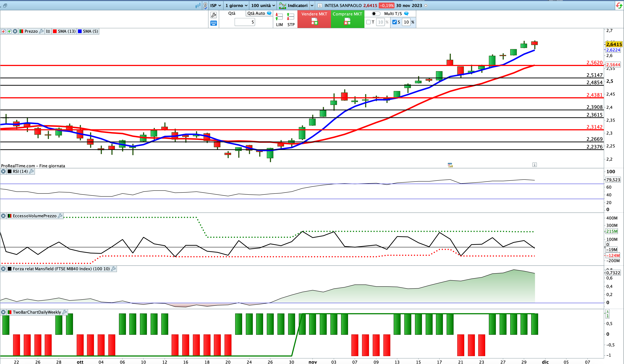Close the RSI (14) panel

pyautogui.click(x=3, y=171)
